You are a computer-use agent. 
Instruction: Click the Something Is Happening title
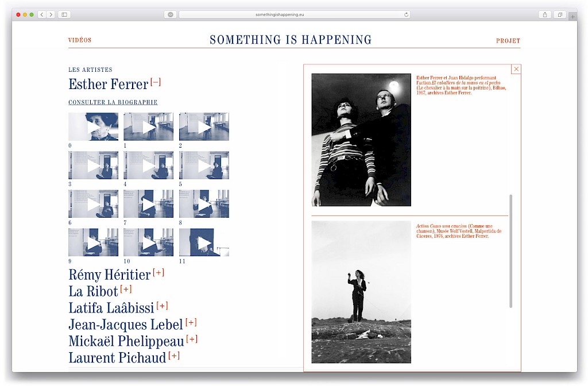coord(291,40)
